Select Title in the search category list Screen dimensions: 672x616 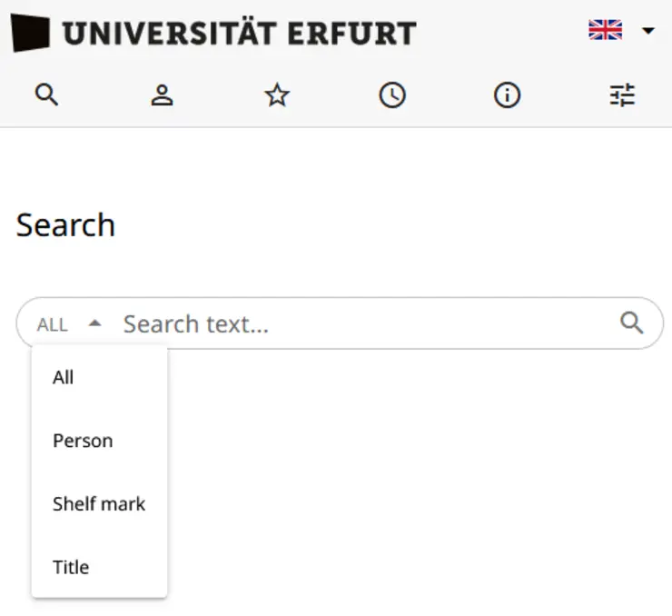pos(71,567)
